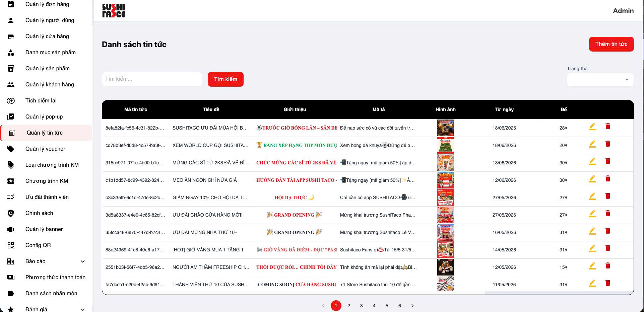Click the Từ ngày column header
644x312 pixels.
[504, 109]
